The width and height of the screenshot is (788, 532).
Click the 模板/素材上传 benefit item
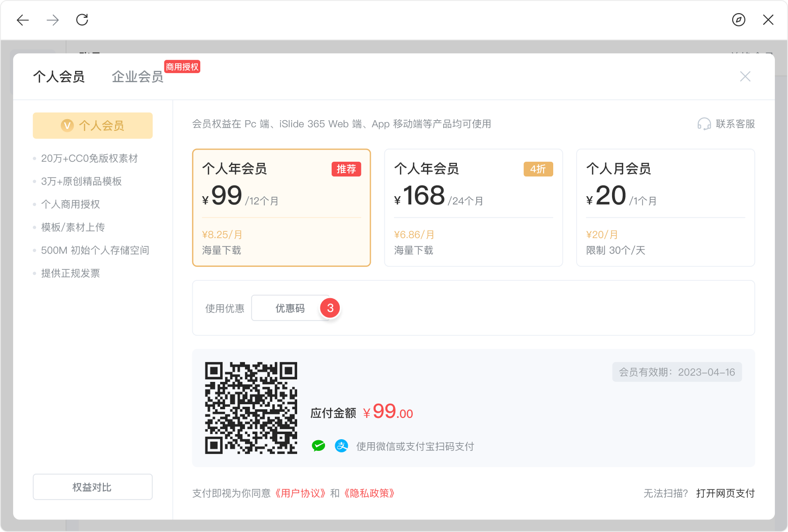(73, 227)
